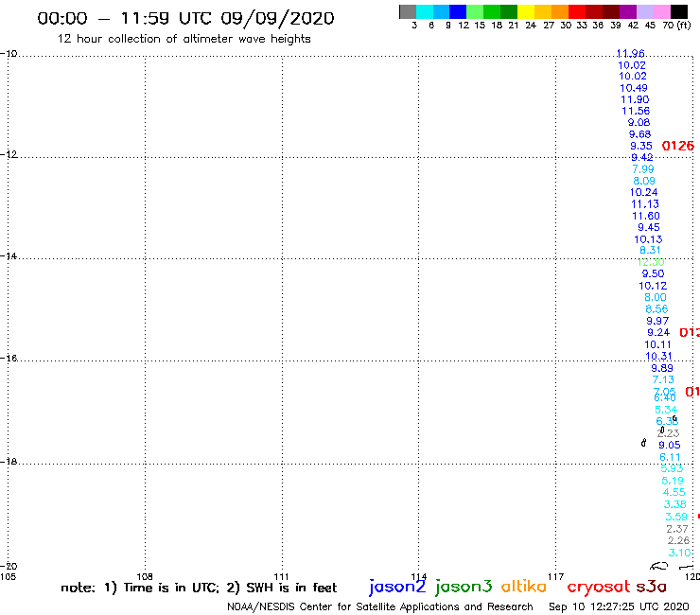The height and width of the screenshot is (615, 700).
Task: Click the 7.13 wave height value
Action: pyautogui.click(x=663, y=380)
